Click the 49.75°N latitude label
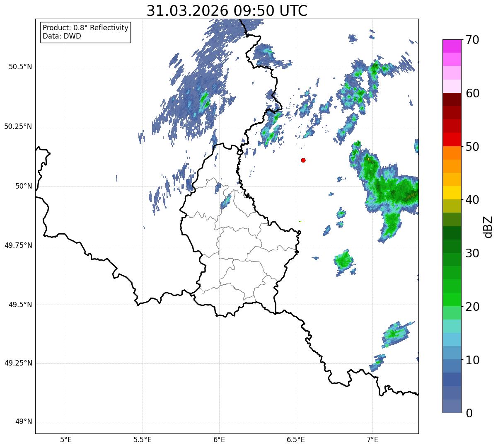 click(x=18, y=245)
